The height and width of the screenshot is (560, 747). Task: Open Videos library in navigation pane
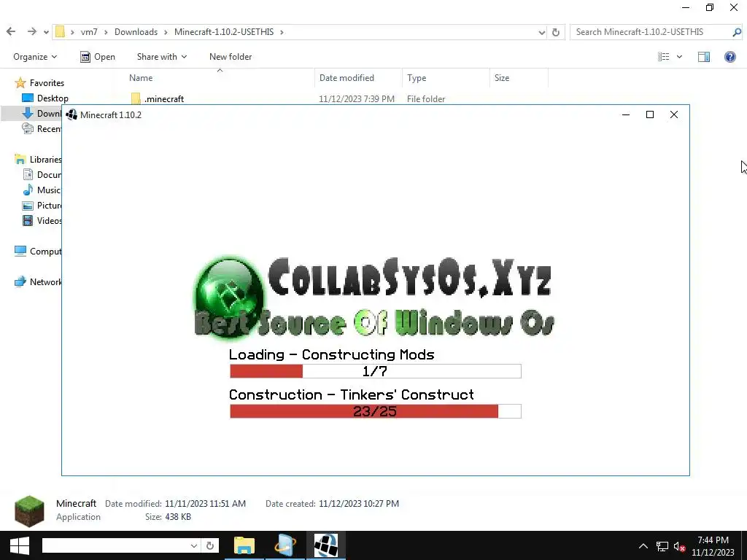[x=42, y=220]
